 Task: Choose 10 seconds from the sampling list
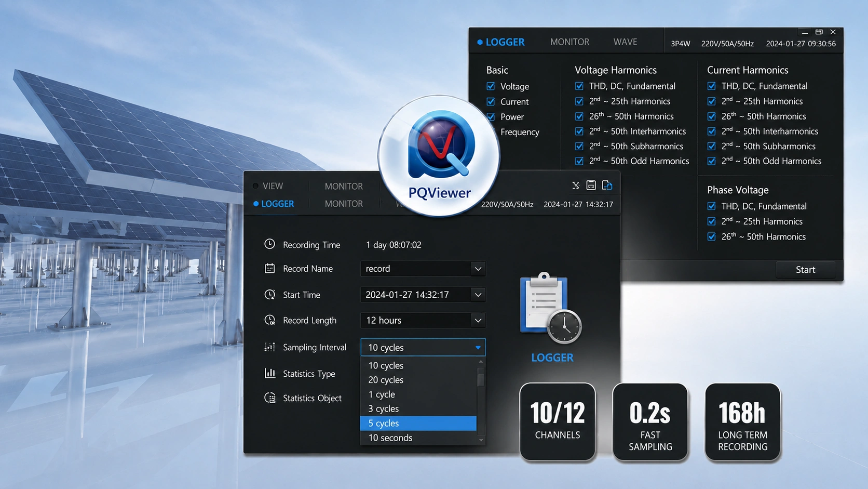[418, 438]
